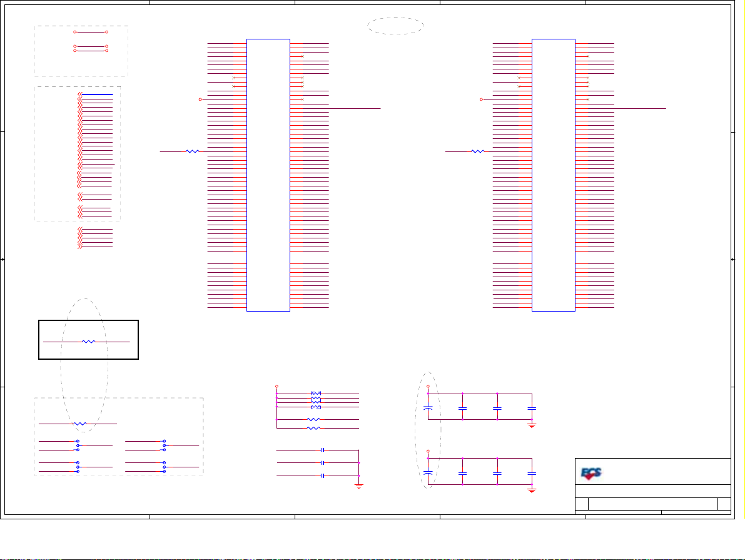Select the rightmost capacitor in the lower bank
745x560 pixels.
point(532,474)
